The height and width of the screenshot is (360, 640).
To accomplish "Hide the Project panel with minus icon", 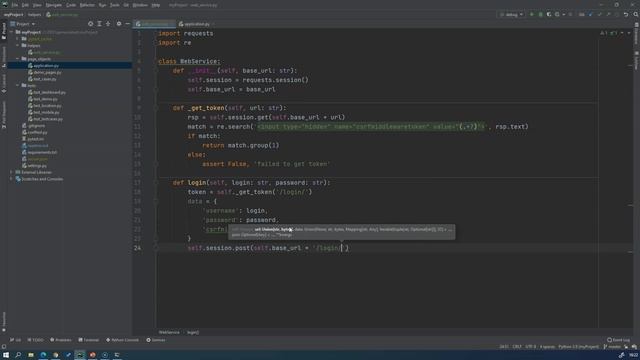I will coord(127,24).
